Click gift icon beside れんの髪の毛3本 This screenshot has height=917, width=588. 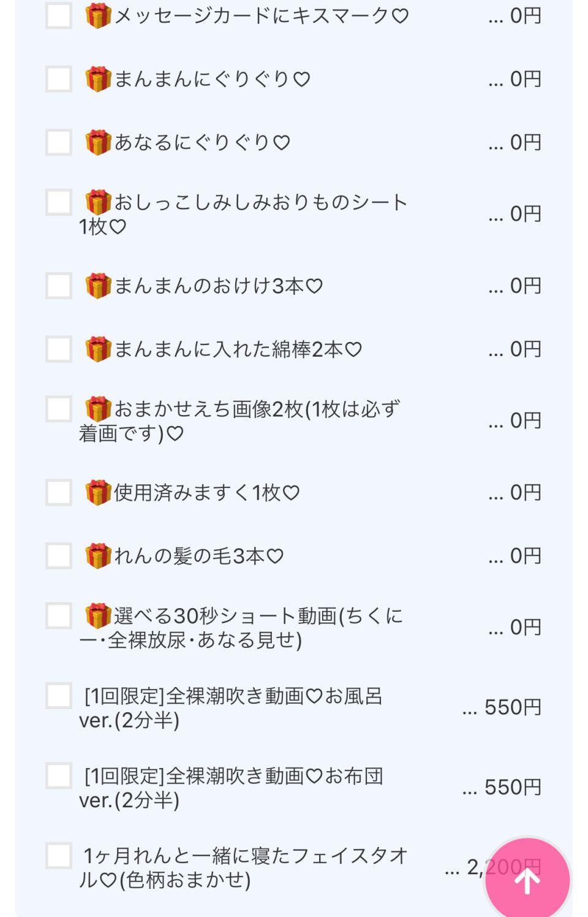click(98, 556)
